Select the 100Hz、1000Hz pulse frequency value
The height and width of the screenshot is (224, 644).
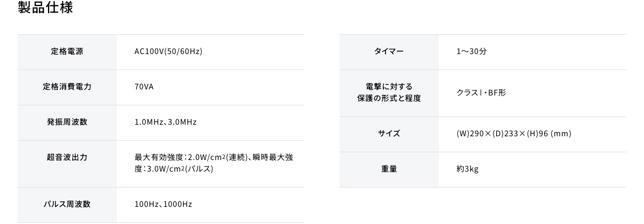pos(163,205)
